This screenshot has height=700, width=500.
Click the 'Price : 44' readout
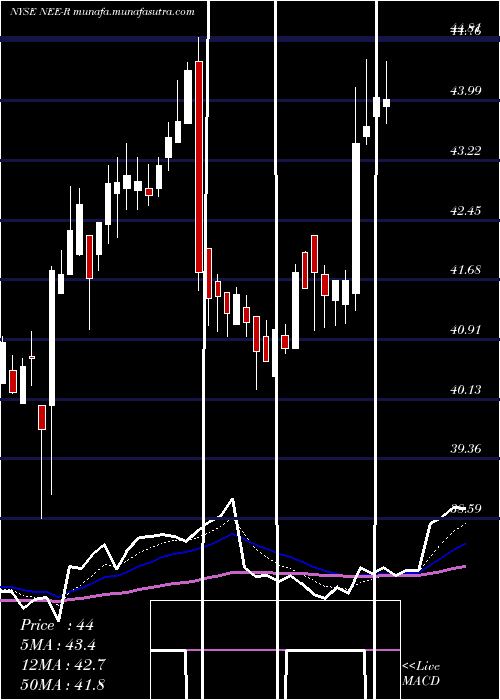[57, 625]
